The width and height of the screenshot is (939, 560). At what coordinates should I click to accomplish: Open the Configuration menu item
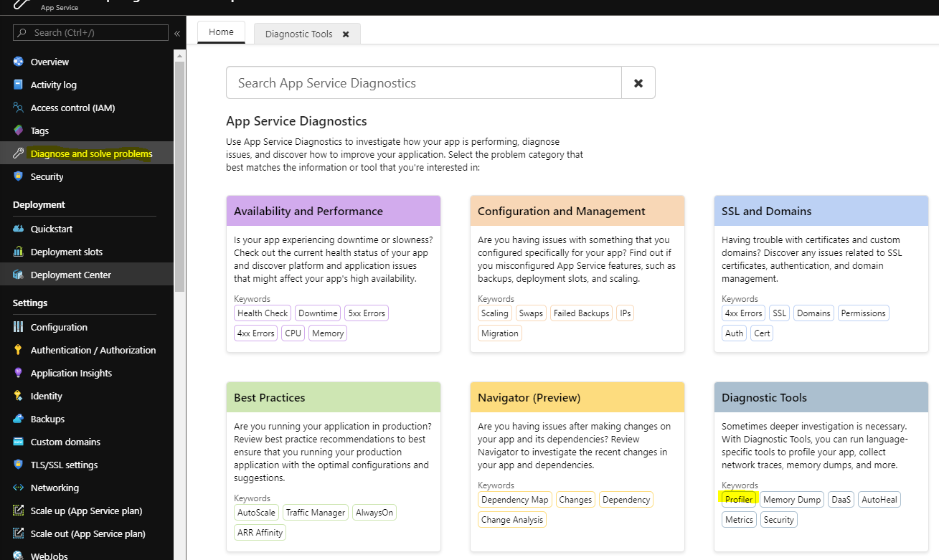(x=87, y=327)
